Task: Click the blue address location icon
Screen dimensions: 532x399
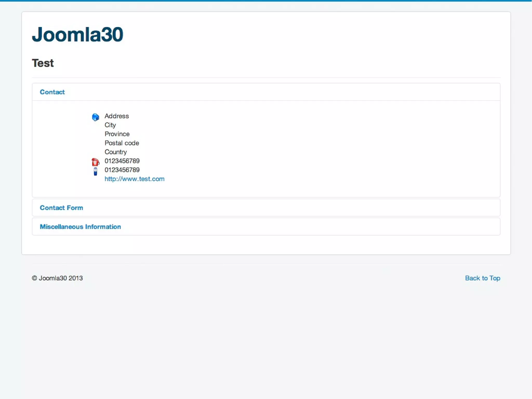Action: (95, 117)
